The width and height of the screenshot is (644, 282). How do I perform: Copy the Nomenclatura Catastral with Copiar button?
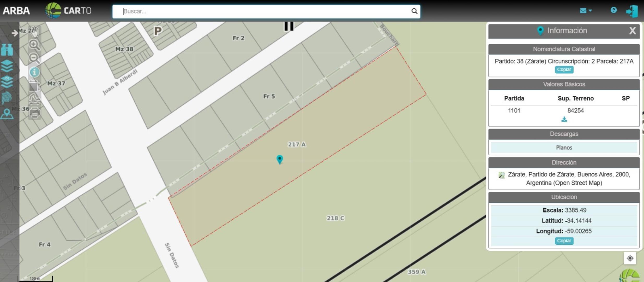564,70
